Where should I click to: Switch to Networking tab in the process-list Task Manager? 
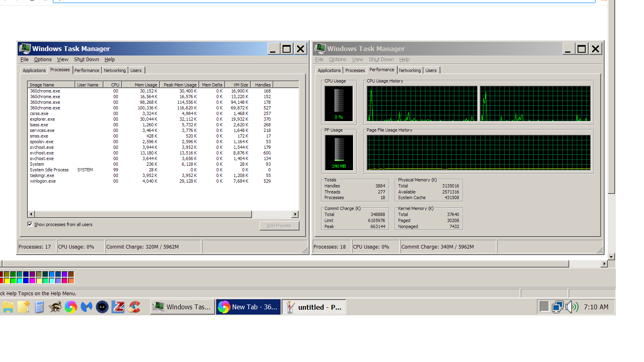click(115, 70)
